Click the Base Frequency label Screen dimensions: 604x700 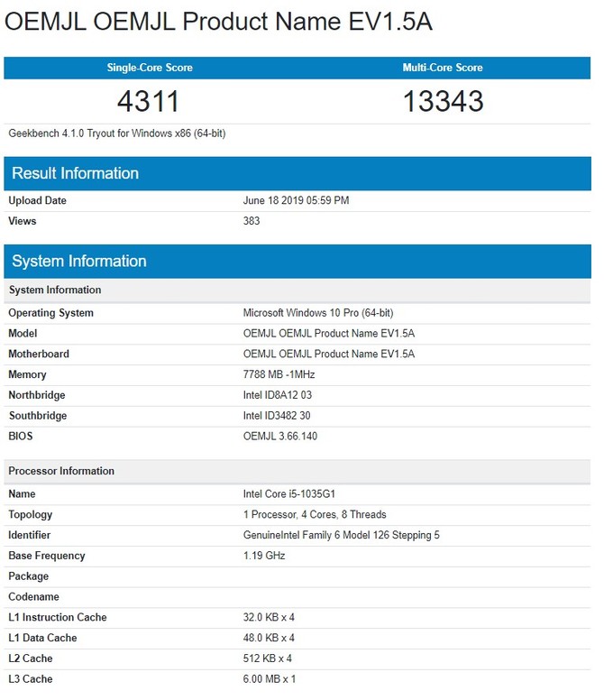(x=47, y=556)
